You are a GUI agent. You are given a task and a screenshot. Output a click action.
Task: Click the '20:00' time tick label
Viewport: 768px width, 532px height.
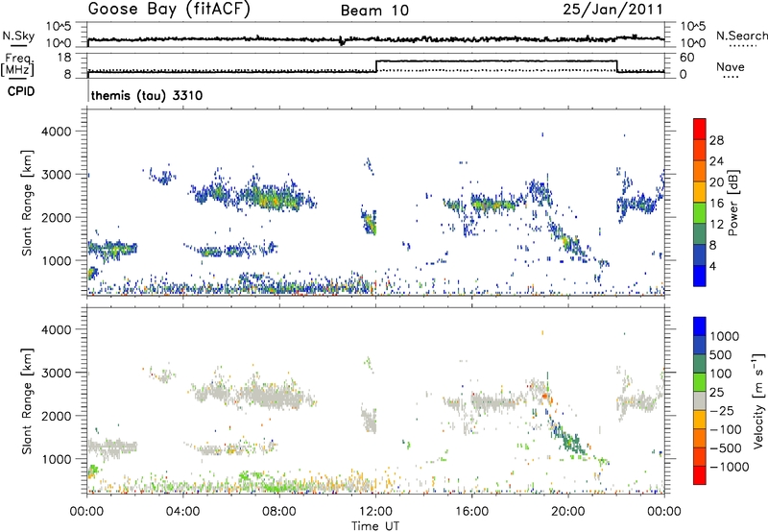pos(568,512)
